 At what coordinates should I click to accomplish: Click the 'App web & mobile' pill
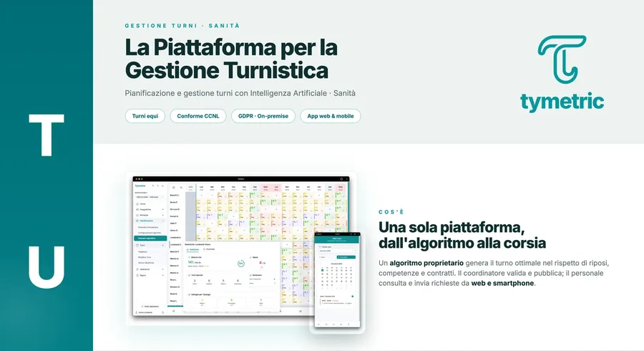(x=331, y=116)
